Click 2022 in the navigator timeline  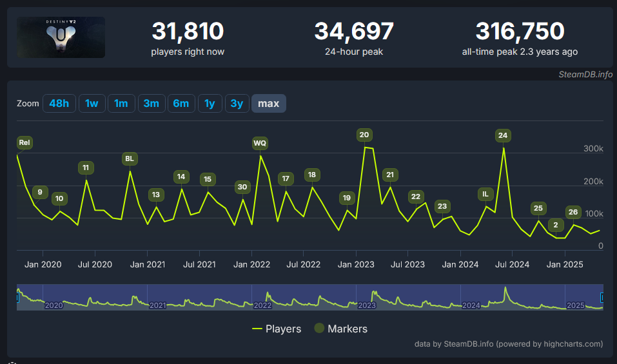click(x=262, y=305)
